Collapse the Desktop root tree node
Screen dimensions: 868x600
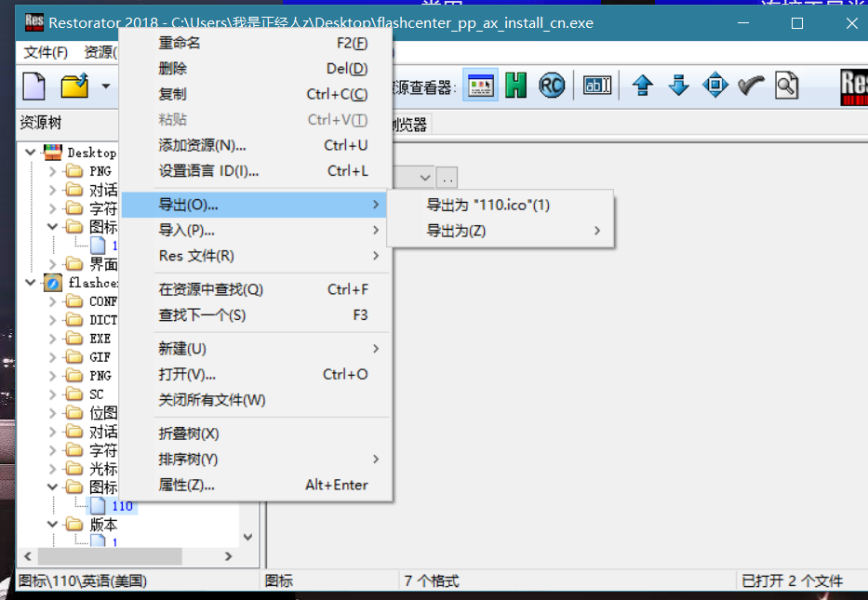click(31, 153)
